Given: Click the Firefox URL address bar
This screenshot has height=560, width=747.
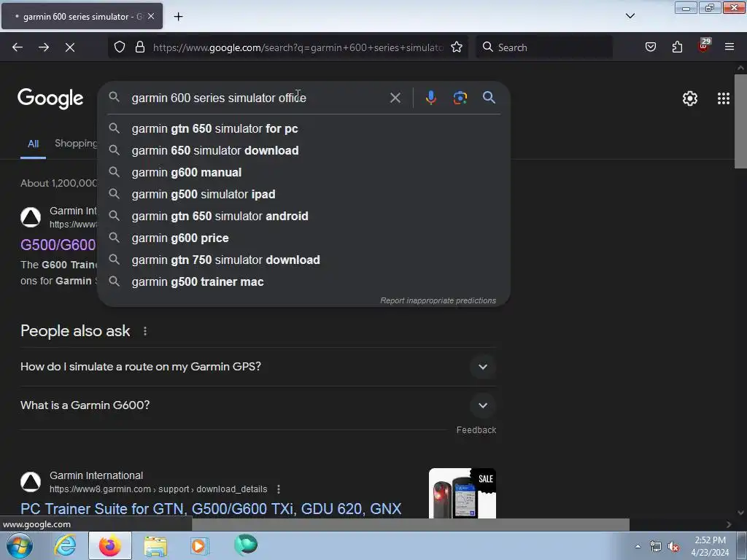Looking at the screenshot, I should point(298,47).
